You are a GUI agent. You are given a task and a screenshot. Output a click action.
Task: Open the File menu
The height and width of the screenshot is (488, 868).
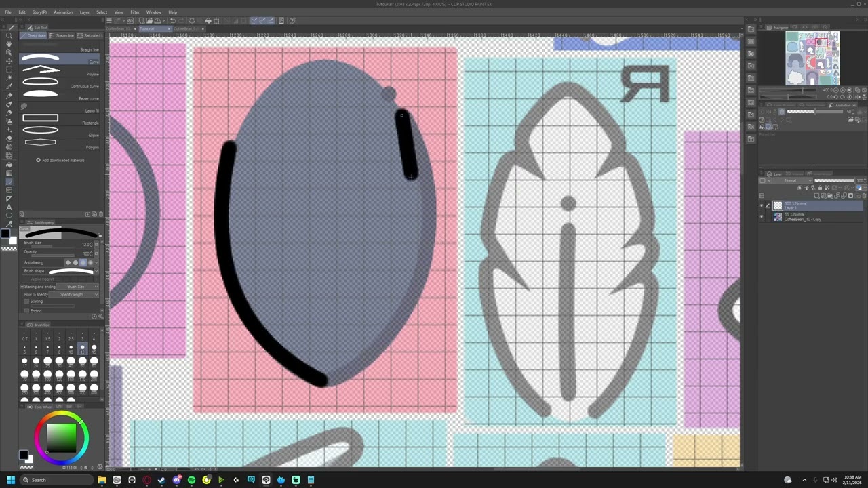pyautogui.click(x=8, y=12)
